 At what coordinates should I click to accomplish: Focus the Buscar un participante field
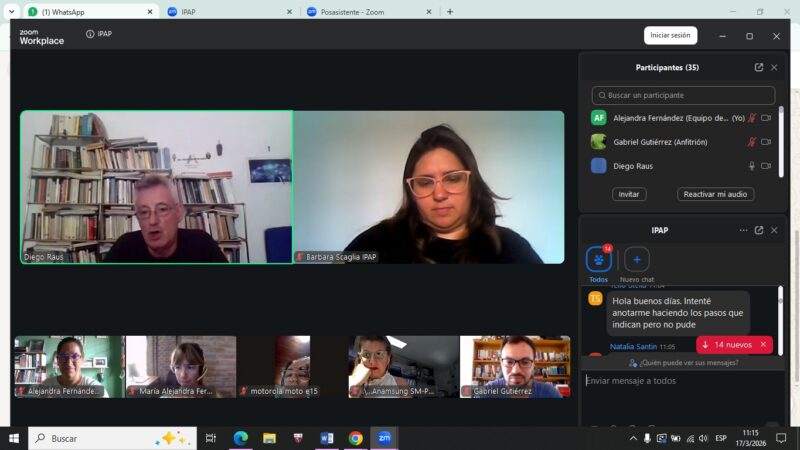[x=683, y=95]
